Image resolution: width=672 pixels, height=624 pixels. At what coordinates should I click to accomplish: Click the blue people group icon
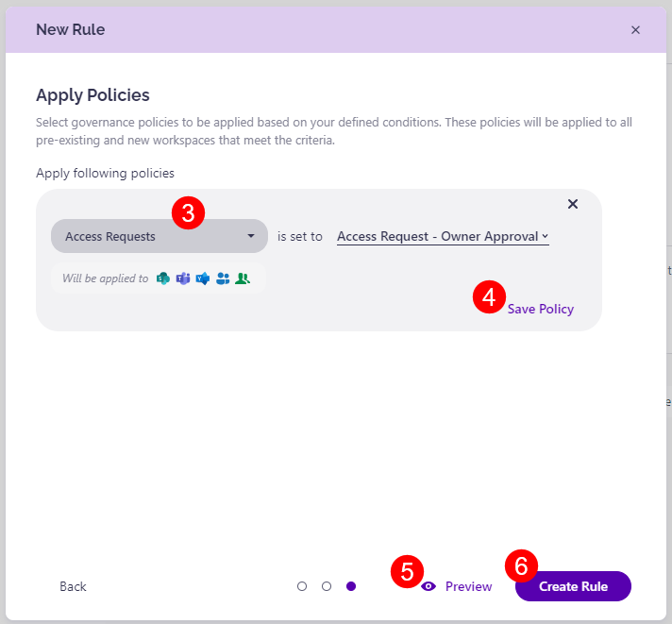pyautogui.click(x=223, y=278)
